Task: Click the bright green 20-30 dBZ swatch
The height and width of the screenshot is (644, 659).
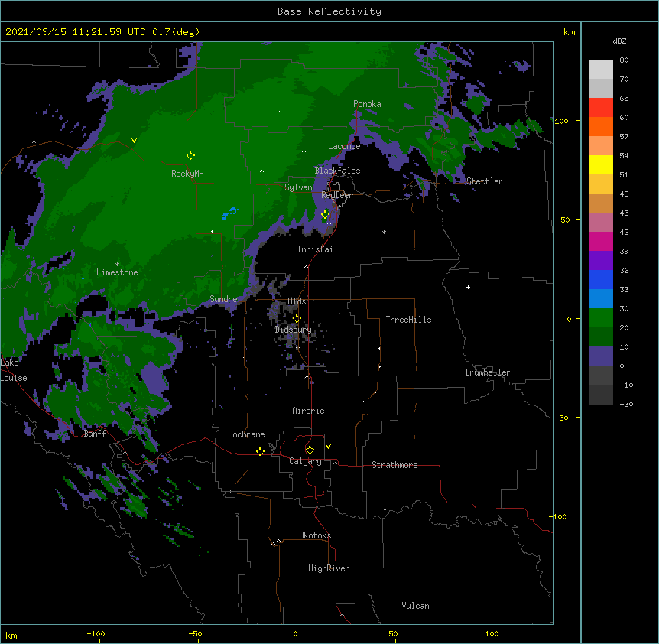Action: point(601,318)
